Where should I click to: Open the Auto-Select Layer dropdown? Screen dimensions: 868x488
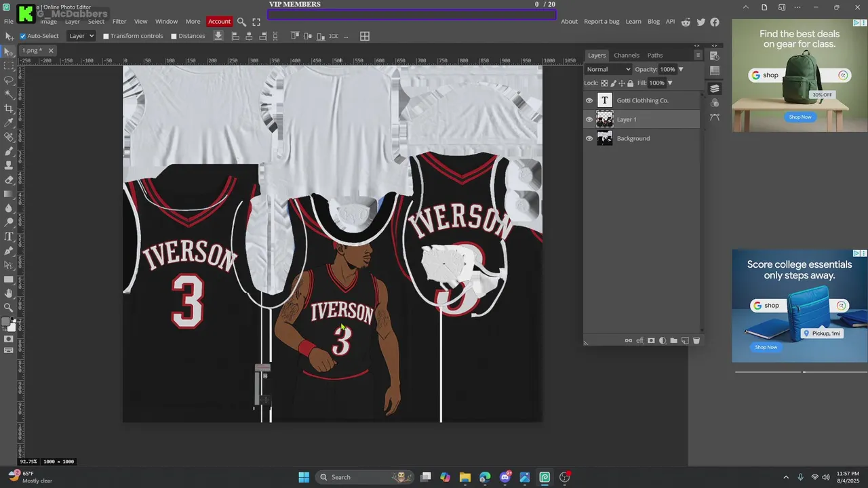click(81, 36)
